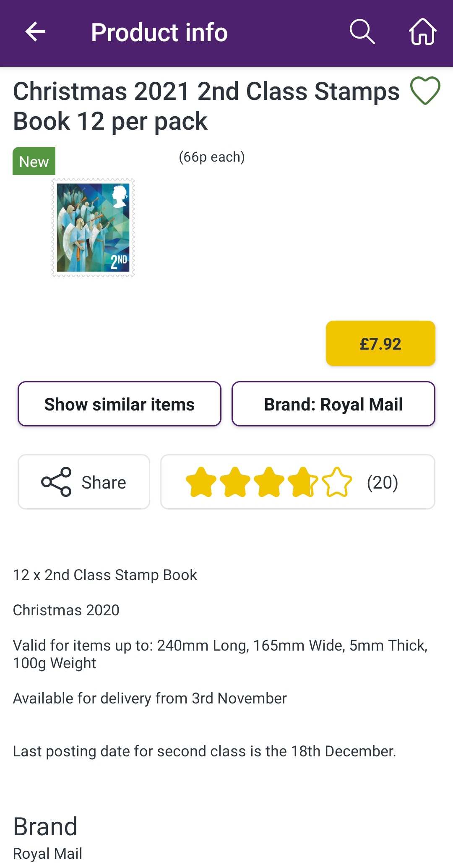Select Royal Mail under the Brand heading
The height and width of the screenshot is (868, 453).
coord(47,854)
